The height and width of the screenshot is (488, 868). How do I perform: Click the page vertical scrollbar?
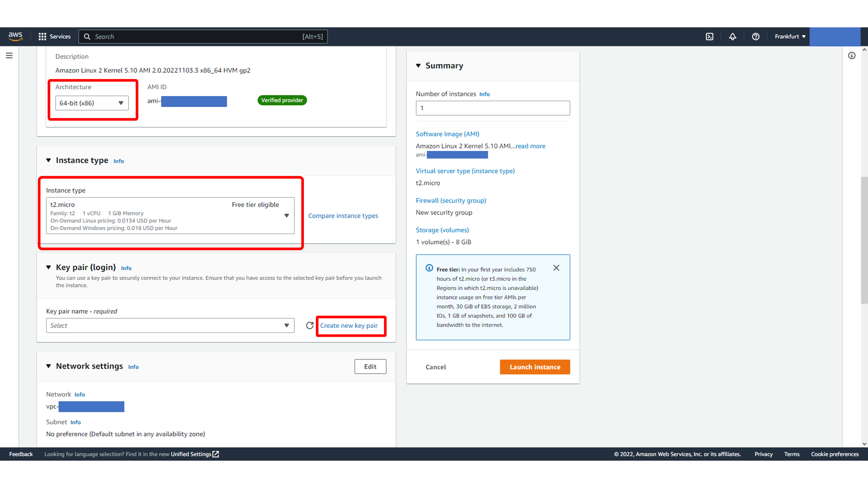(864, 240)
